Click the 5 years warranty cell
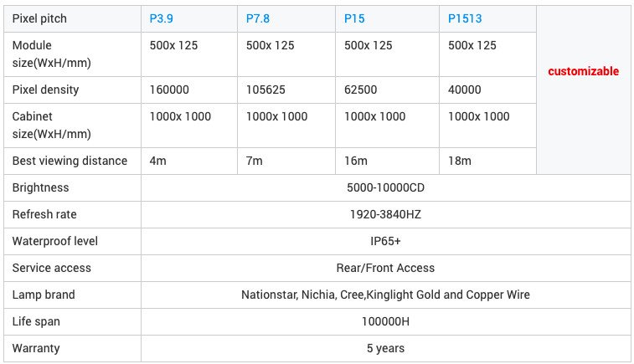The width and height of the screenshot is (634, 364). (385, 348)
